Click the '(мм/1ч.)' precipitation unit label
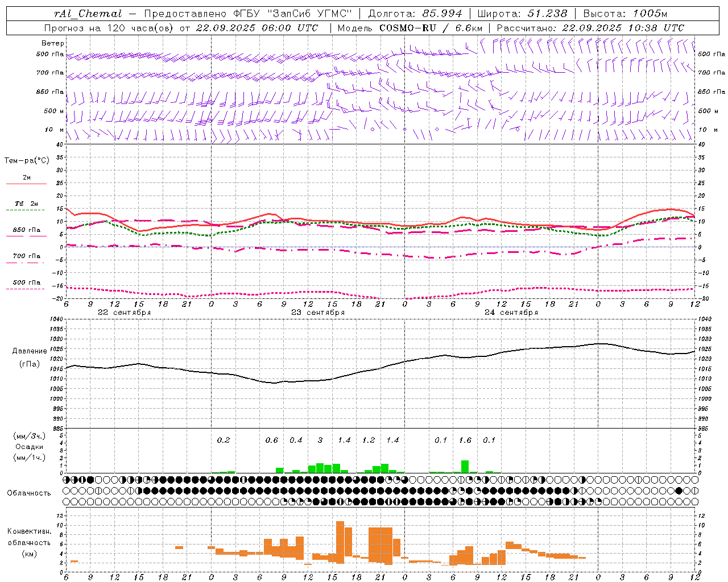This screenshot has height=582, width=728. click(30, 458)
